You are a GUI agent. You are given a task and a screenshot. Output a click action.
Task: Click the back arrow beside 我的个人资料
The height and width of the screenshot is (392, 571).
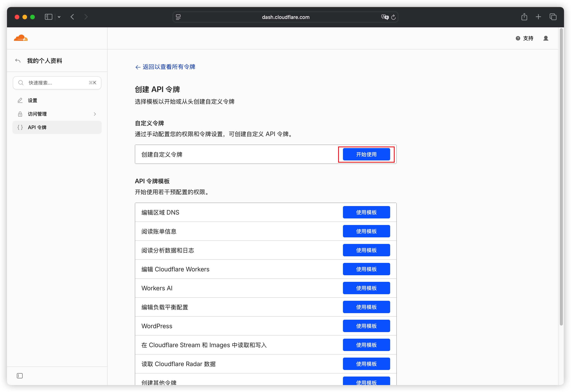[18, 61]
